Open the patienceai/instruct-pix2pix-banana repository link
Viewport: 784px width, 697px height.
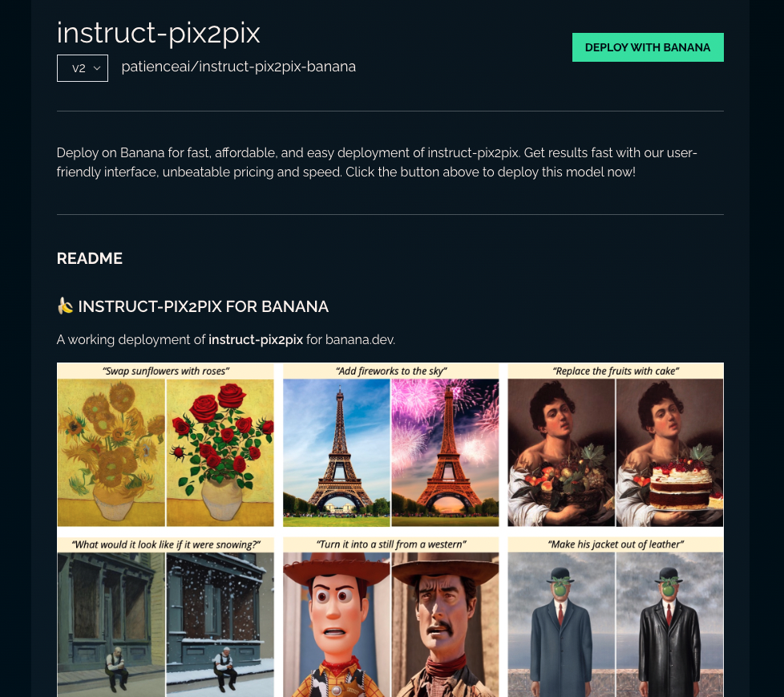(239, 67)
